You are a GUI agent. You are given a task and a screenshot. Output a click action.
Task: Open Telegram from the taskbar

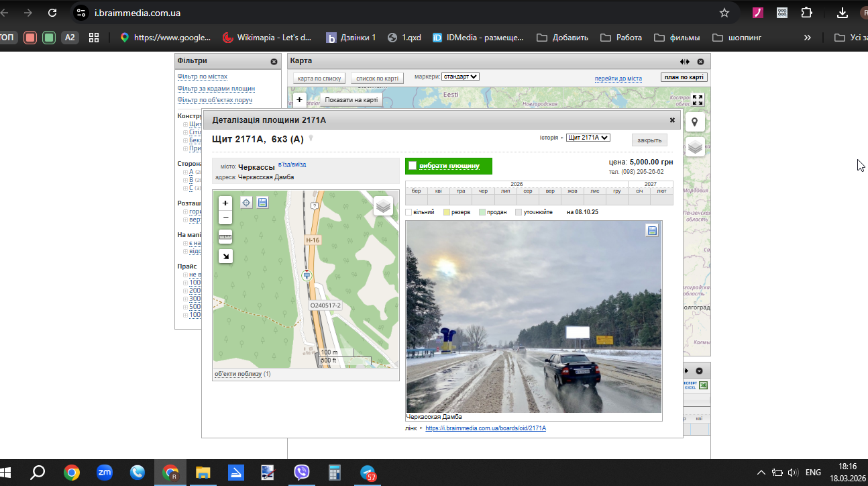click(368, 473)
